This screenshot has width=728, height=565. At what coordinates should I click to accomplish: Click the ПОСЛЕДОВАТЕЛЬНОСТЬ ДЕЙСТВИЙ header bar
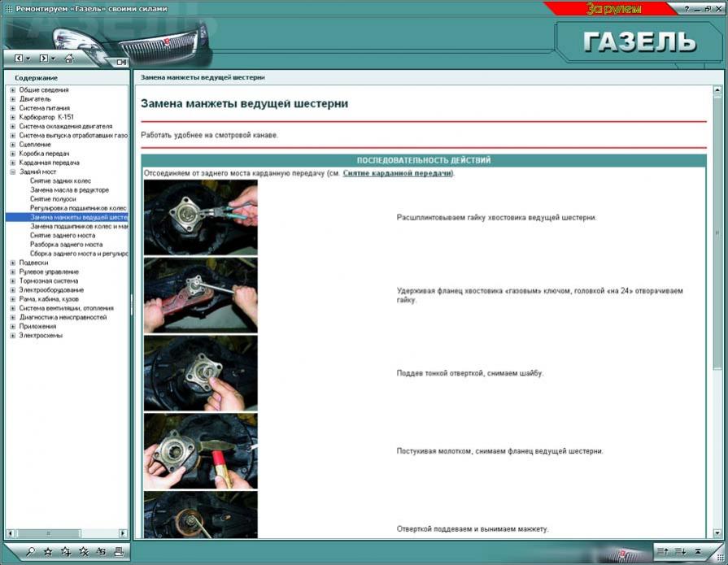tap(424, 160)
